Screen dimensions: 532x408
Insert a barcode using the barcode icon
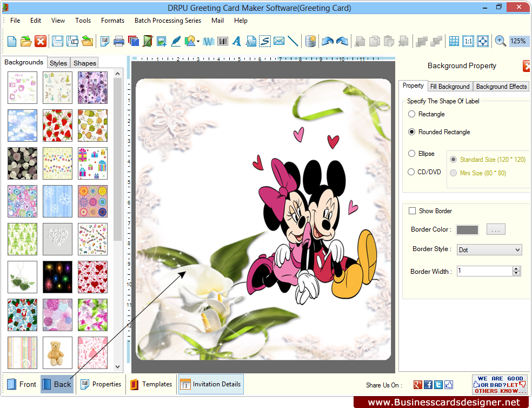coord(223,42)
